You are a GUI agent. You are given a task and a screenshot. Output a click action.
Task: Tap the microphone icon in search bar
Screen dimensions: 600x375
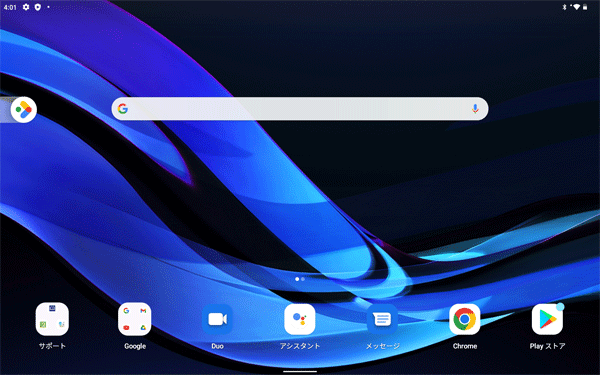click(x=475, y=109)
